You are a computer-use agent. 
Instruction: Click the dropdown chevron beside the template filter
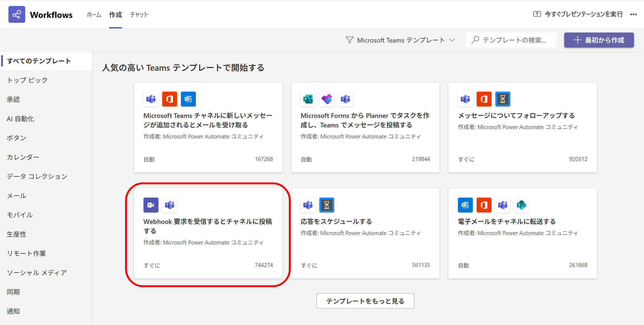[x=452, y=40]
